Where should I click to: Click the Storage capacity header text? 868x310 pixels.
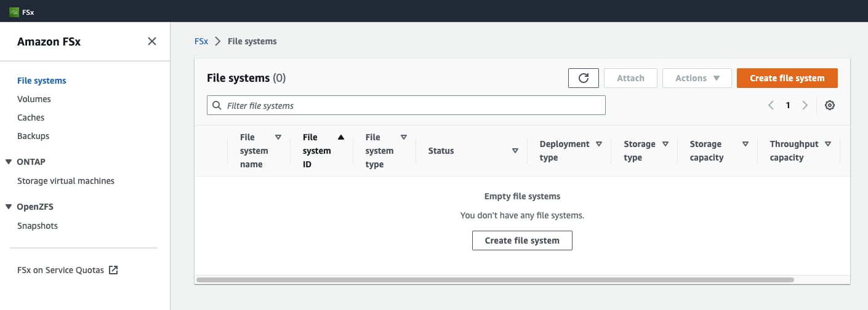[707, 151]
